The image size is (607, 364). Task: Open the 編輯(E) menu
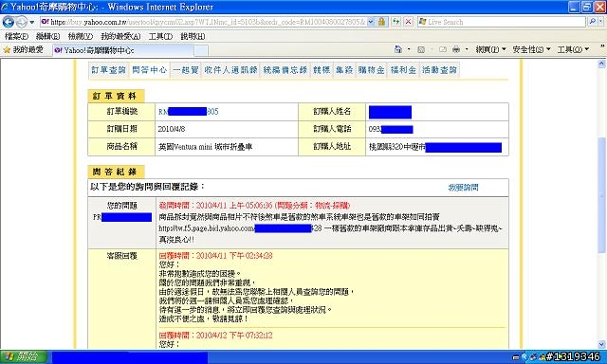pos(47,36)
